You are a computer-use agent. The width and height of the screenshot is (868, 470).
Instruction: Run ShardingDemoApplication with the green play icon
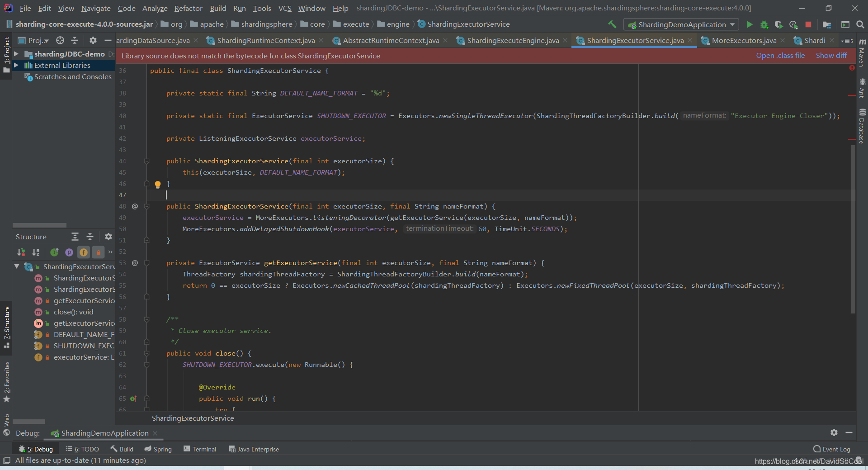750,24
